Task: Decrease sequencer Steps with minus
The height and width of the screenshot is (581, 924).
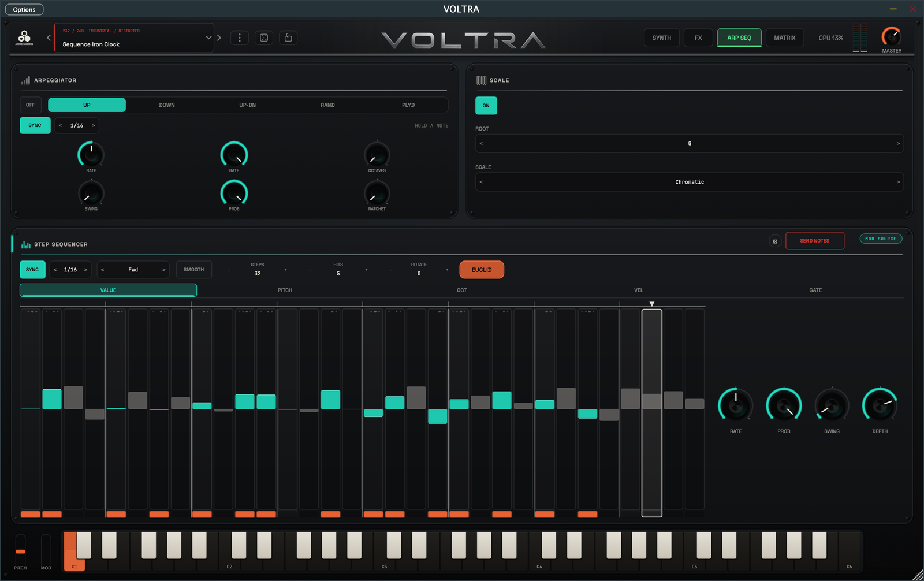Action: point(229,270)
